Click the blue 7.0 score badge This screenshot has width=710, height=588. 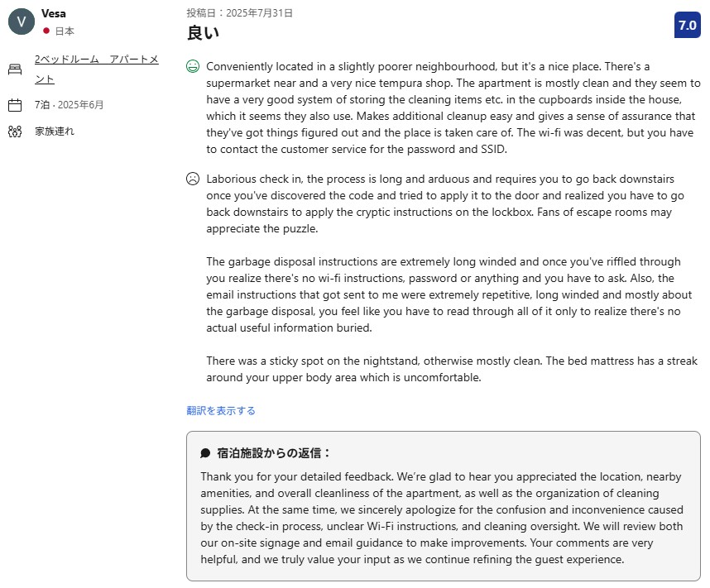(x=687, y=25)
